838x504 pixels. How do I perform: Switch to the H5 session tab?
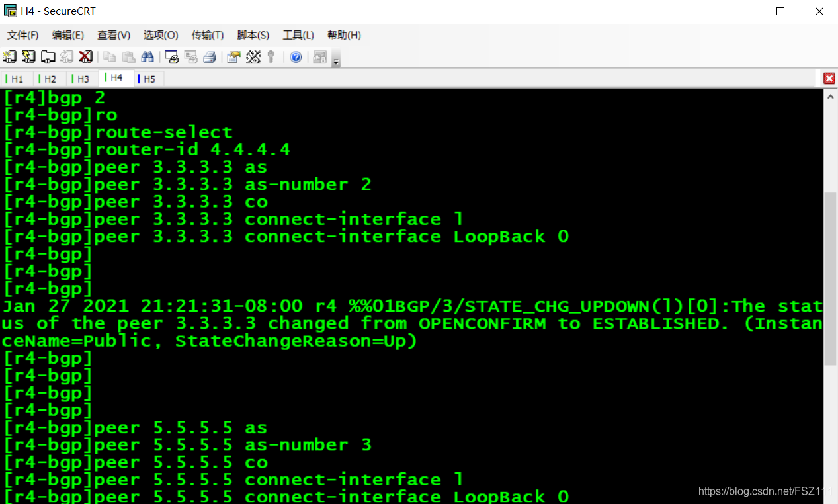[149, 79]
